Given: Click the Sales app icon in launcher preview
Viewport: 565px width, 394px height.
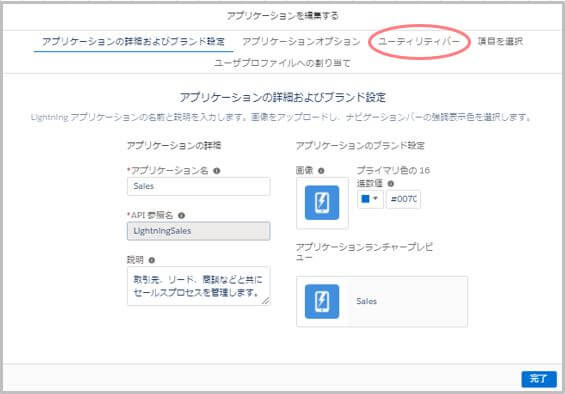Looking at the screenshot, I should click(x=322, y=301).
